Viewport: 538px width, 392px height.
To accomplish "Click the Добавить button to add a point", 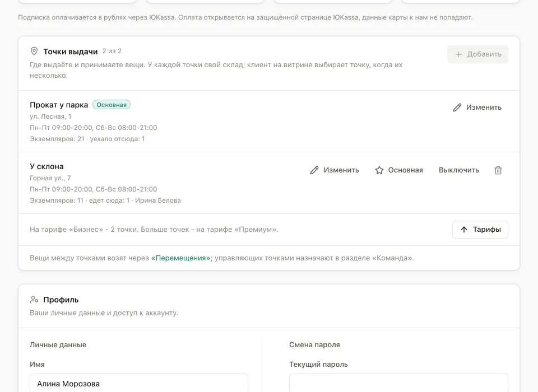I will (x=477, y=54).
